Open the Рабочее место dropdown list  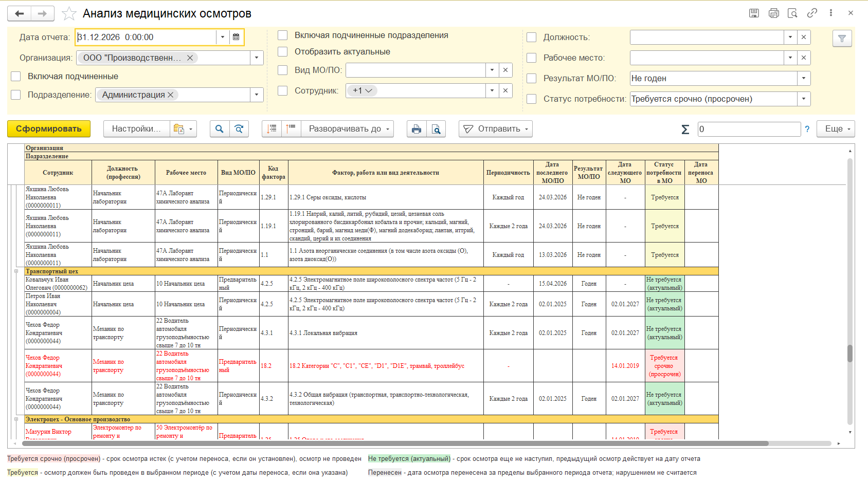coord(790,58)
